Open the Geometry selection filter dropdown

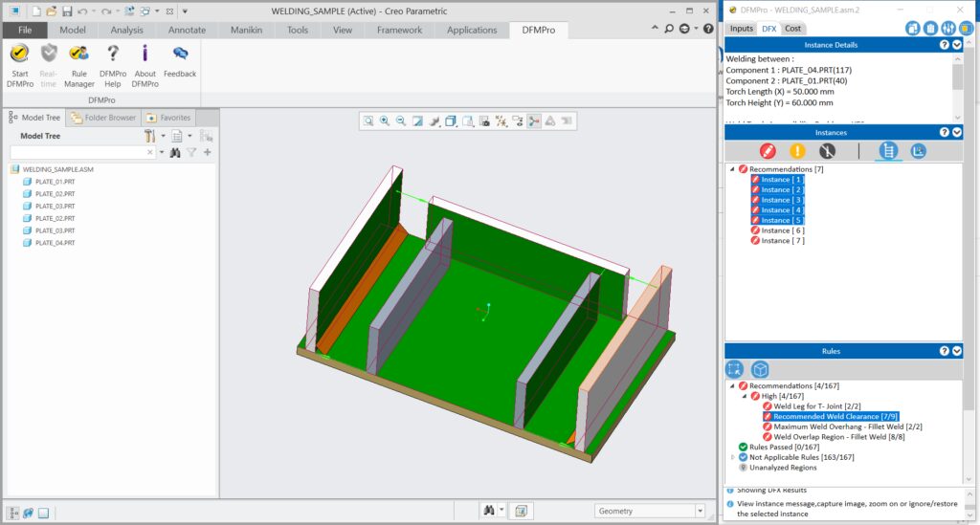pyautogui.click(x=700, y=511)
